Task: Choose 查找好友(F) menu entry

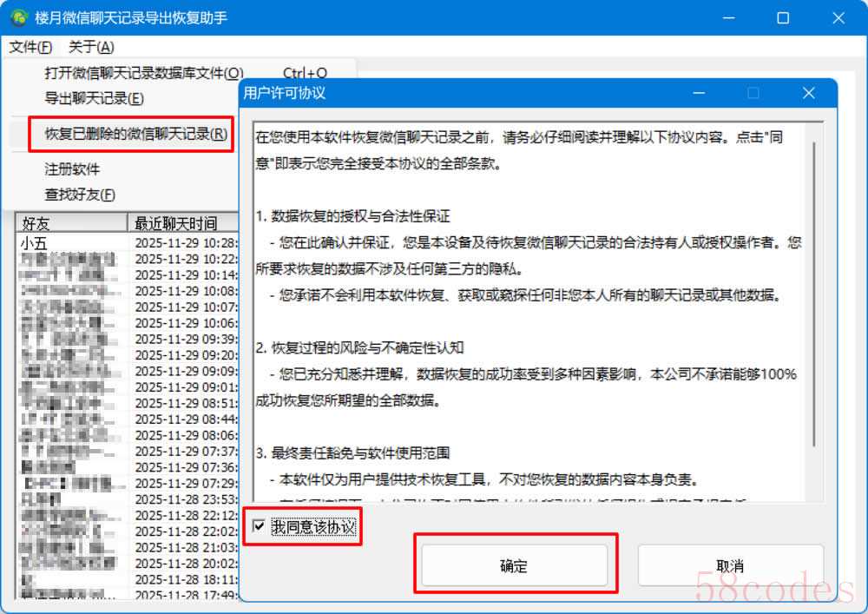Action: tap(80, 195)
